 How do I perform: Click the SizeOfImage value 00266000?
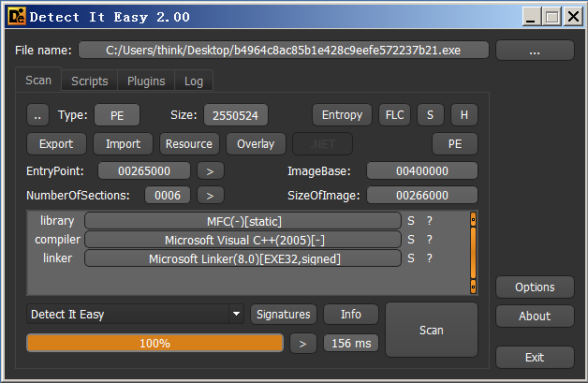click(x=422, y=195)
